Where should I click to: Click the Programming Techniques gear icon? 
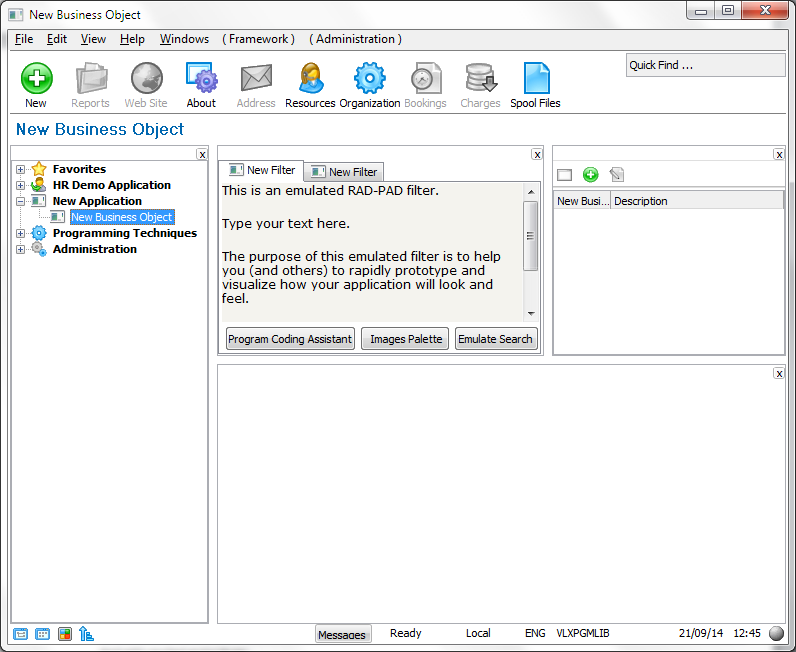pyautogui.click(x=39, y=233)
